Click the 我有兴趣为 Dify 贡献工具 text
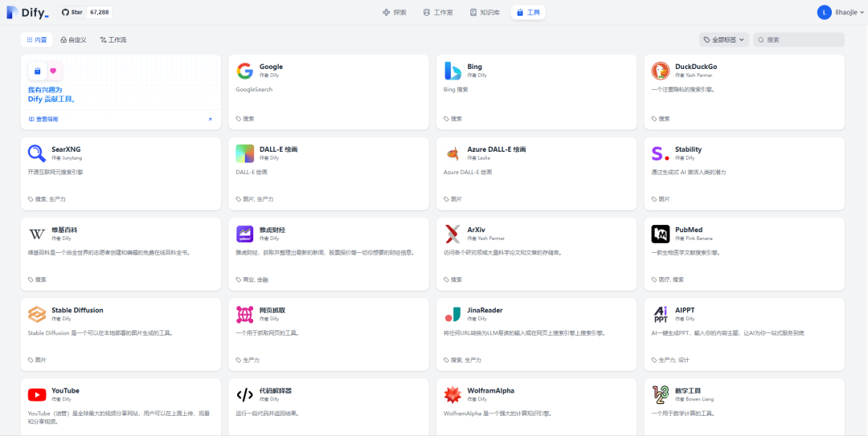The height and width of the screenshot is (436, 868). [51, 95]
